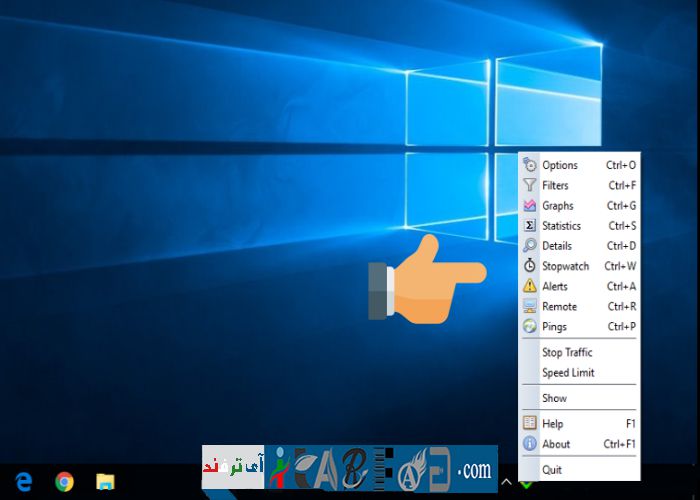Expand the hidden tray icons chevron

[x=506, y=482]
